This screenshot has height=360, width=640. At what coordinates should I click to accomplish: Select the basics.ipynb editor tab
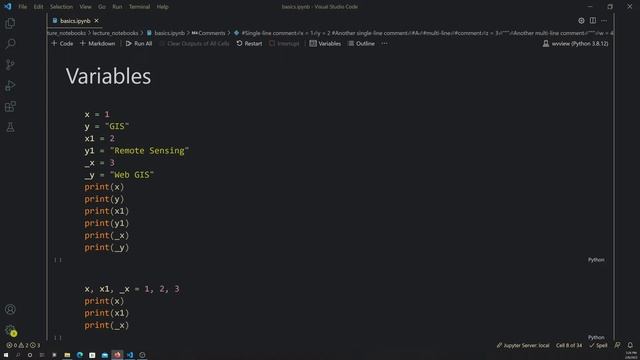(75, 20)
